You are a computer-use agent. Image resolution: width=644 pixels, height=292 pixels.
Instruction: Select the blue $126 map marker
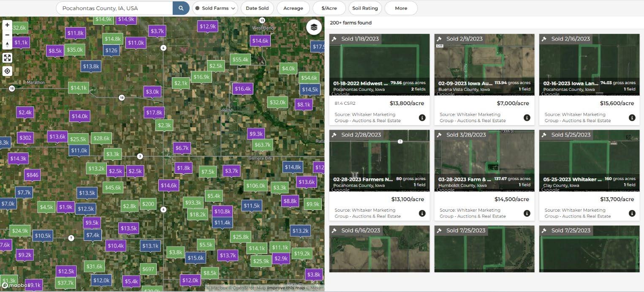coord(111,50)
